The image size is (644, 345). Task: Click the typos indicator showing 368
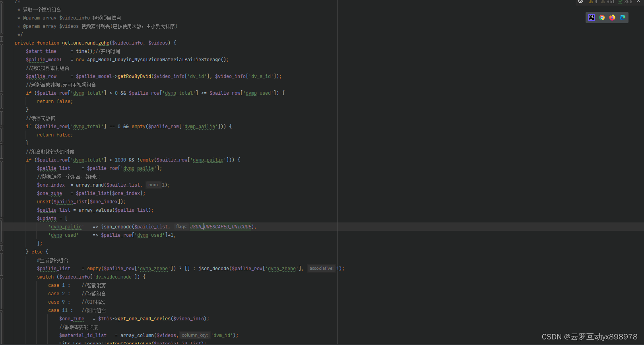click(625, 2)
